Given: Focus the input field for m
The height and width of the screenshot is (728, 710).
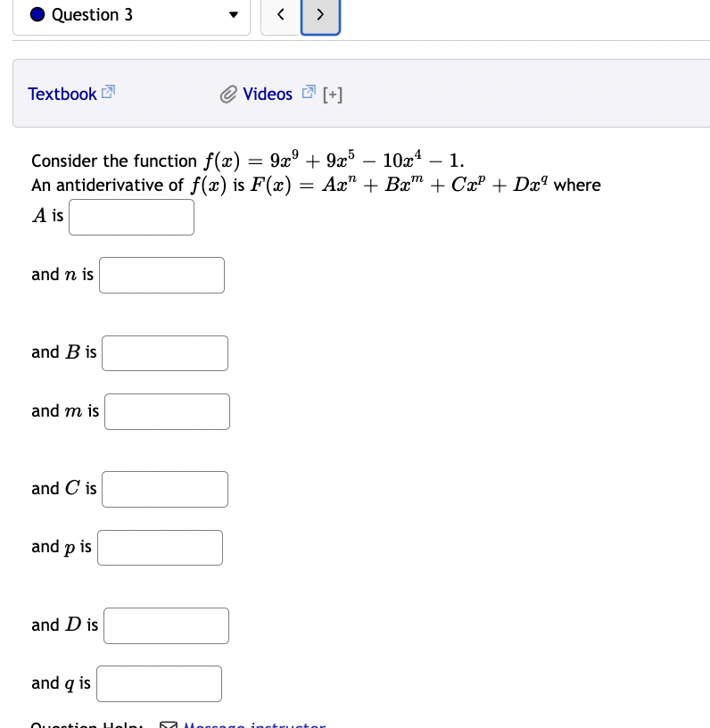Looking at the screenshot, I should tap(167, 411).
